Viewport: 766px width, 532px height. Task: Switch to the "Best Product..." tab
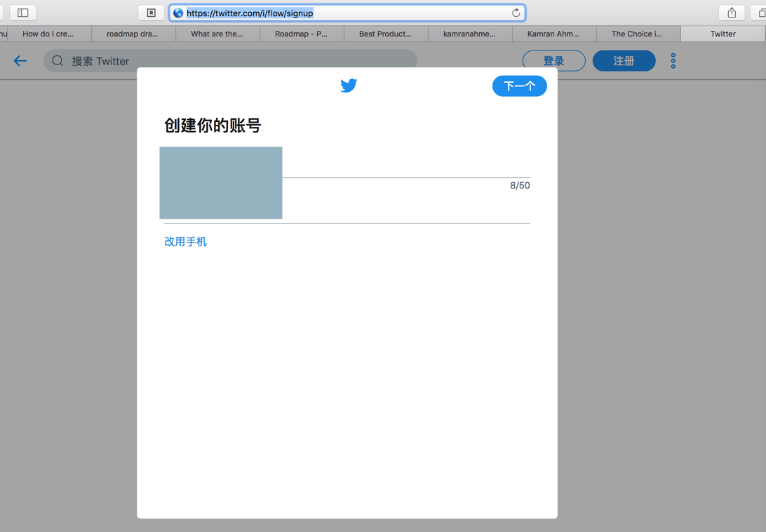click(x=385, y=34)
